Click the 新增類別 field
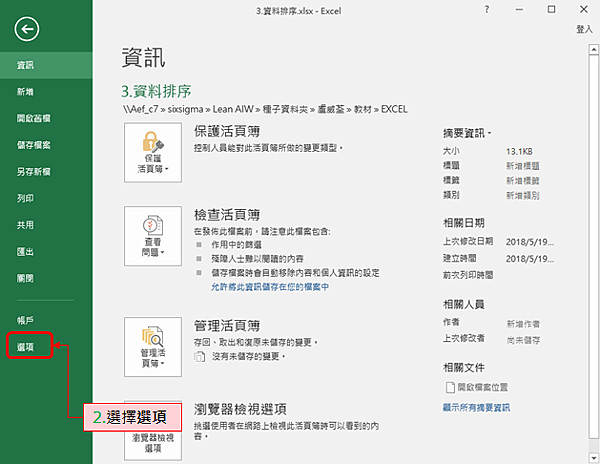Viewport: 600px width, 464px height. [x=523, y=195]
